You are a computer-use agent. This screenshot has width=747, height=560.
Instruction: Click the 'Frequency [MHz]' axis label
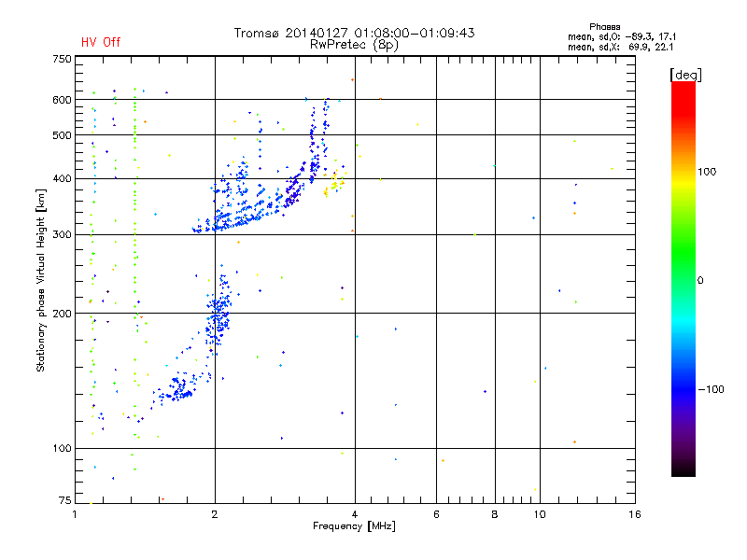(x=354, y=526)
